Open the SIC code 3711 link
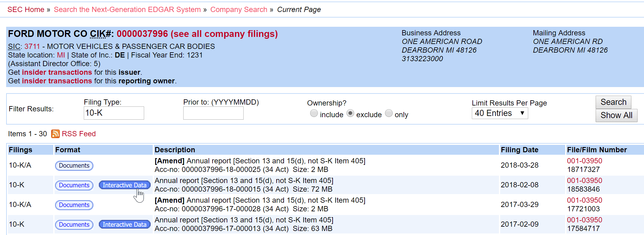The width and height of the screenshot is (644, 235). coord(32,46)
